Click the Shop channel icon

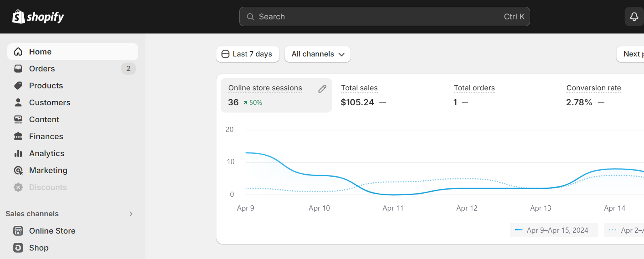click(x=18, y=248)
